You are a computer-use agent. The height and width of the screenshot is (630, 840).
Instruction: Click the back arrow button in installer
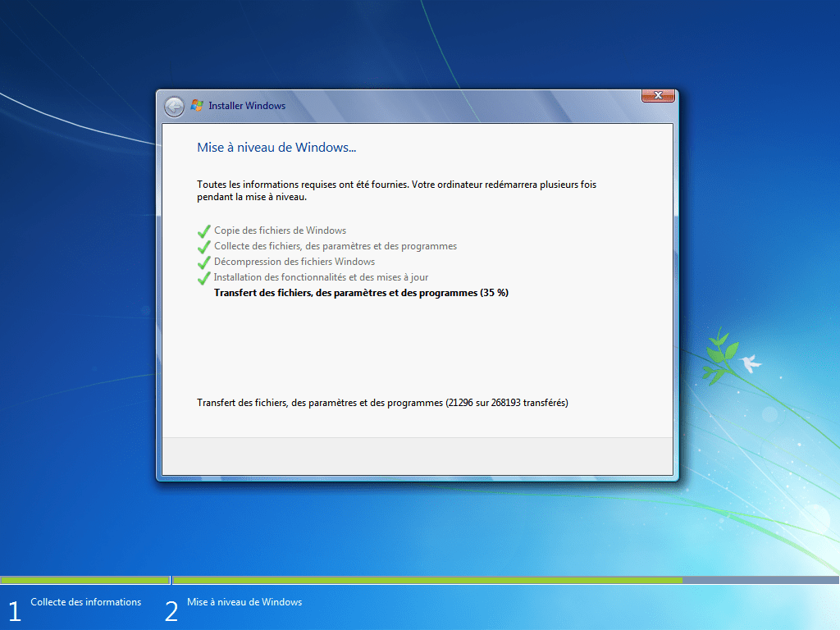click(x=174, y=107)
